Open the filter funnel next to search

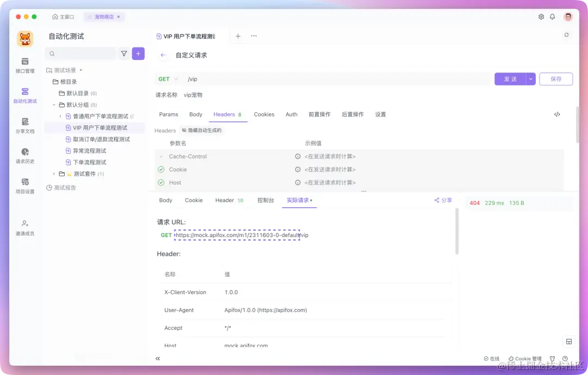124,53
